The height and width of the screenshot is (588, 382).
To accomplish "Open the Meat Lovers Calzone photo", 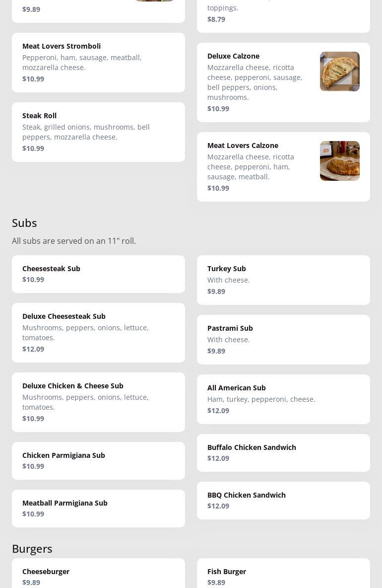I will click(x=339, y=161).
